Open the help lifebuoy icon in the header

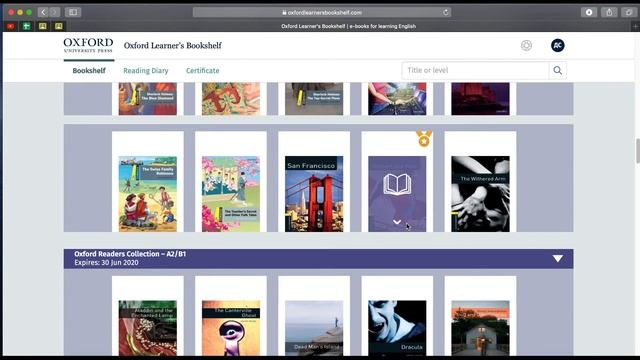click(526, 45)
